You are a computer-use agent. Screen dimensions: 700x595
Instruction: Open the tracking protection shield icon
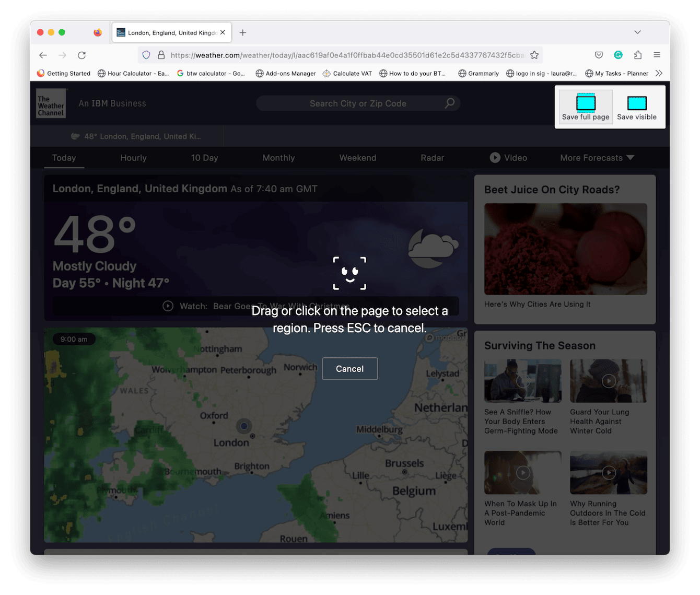pos(147,55)
